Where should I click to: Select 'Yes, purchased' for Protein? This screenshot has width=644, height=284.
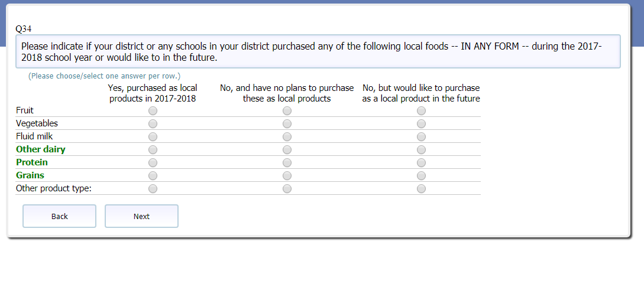click(x=153, y=163)
